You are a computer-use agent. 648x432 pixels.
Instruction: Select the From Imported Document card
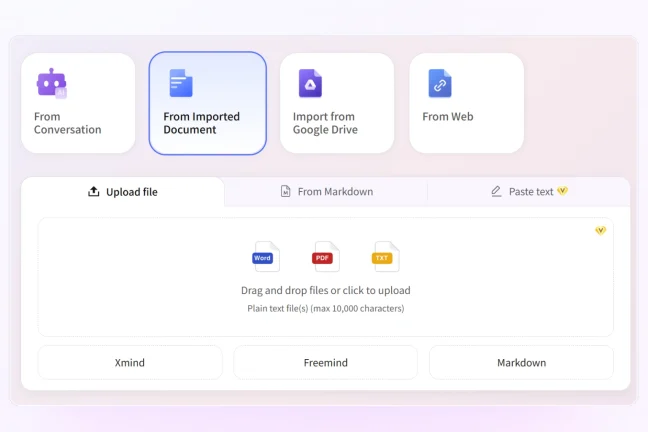207,103
